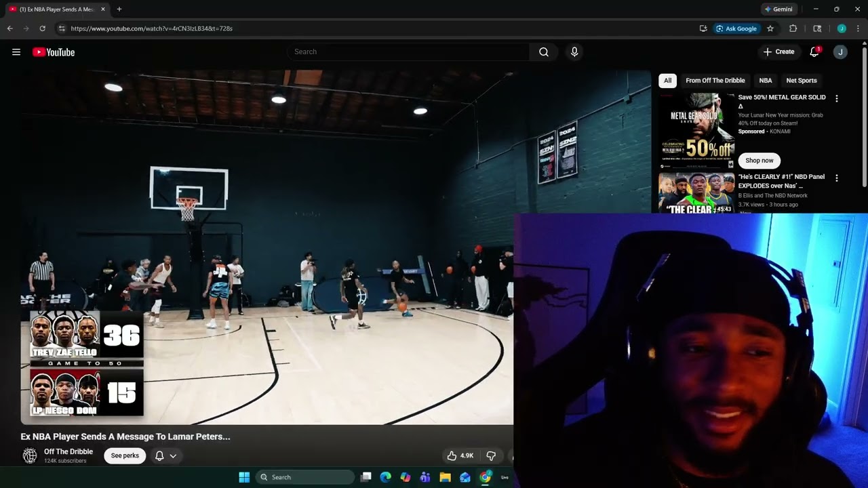Click the YouTube search input field
The height and width of the screenshot is (488, 868).
coord(409,52)
